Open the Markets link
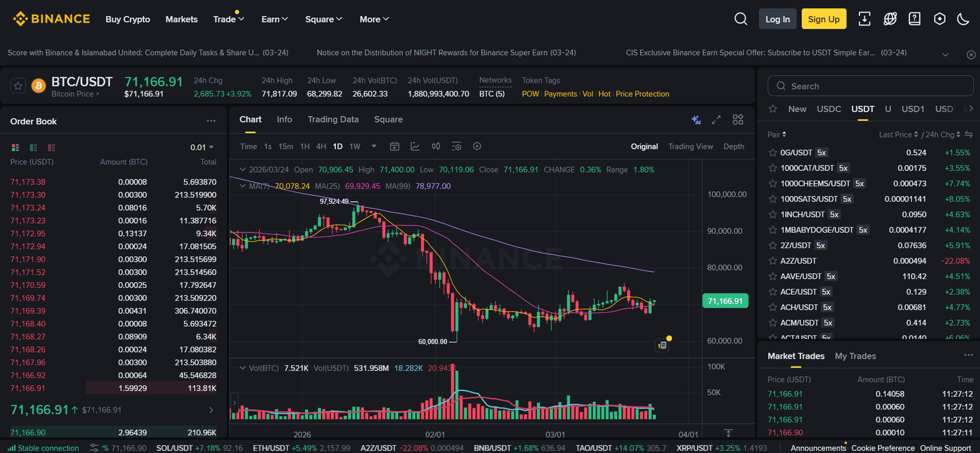980x453 pixels. 181,19
